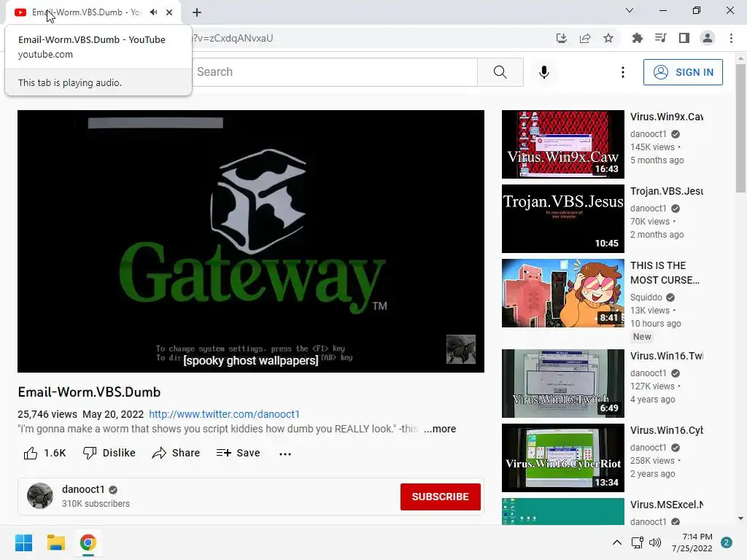Open the Trojan.VBS.Jesus video thumbnail

[562, 219]
